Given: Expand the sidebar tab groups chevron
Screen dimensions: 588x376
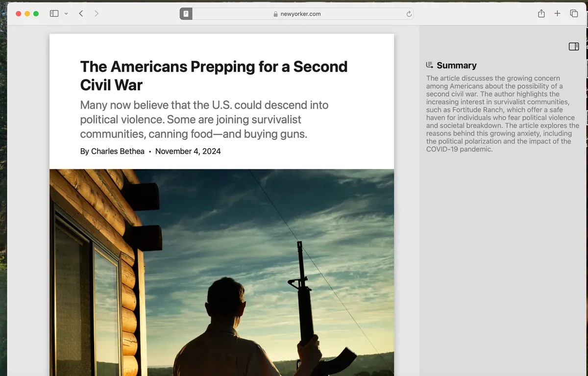Looking at the screenshot, I should point(66,14).
